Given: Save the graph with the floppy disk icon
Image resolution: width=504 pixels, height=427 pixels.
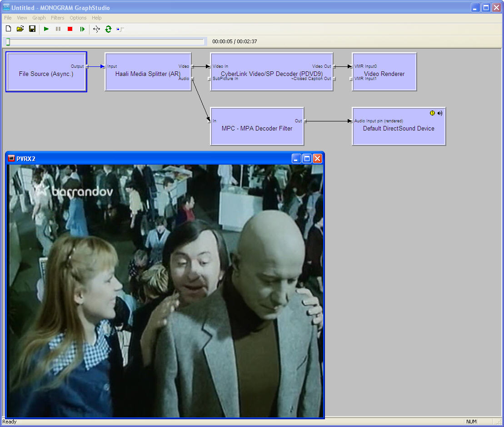Looking at the screenshot, I should (x=32, y=29).
